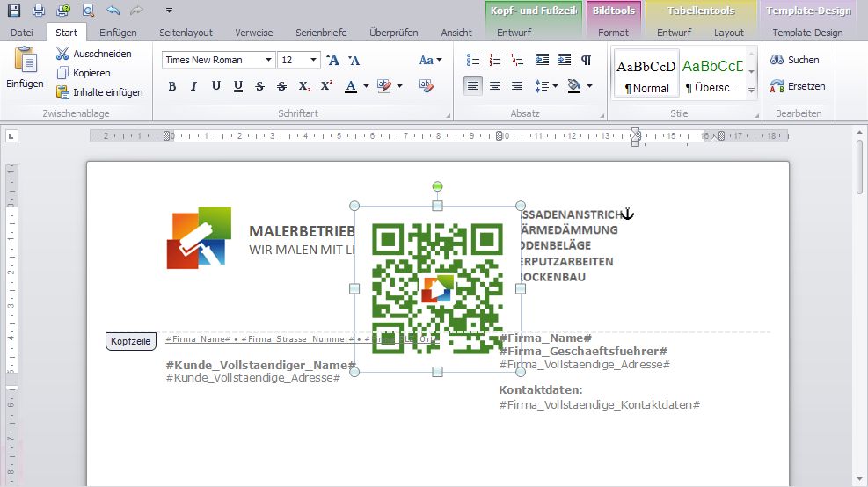Image resolution: width=868 pixels, height=487 pixels.
Task: Open the Times New Roman font dropdown
Action: [268, 60]
